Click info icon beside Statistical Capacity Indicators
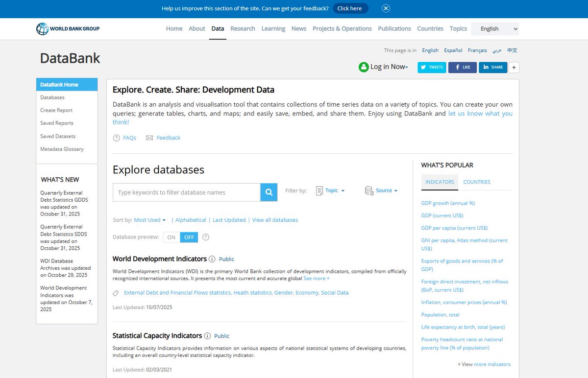This screenshot has height=378, width=588. click(207, 336)
